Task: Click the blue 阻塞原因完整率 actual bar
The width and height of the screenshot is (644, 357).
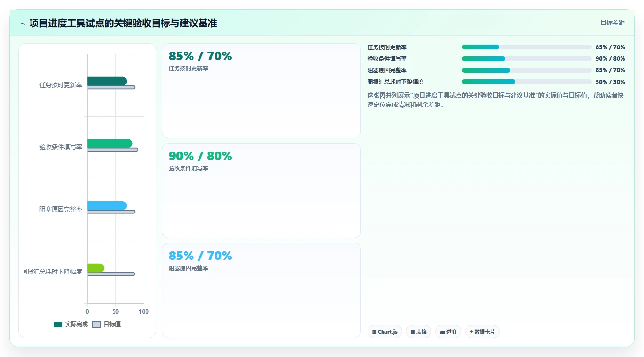Action: [107, 205]
